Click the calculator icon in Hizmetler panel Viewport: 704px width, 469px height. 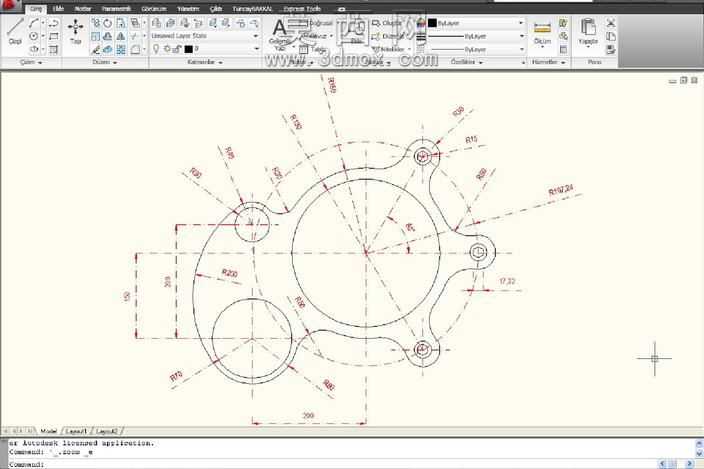[x=563, y=49]
